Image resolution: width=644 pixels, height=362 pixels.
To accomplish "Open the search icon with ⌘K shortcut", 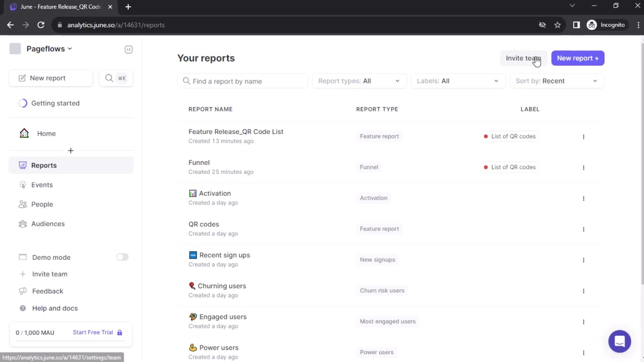I will pyautogui.click(x=116, y=78).
